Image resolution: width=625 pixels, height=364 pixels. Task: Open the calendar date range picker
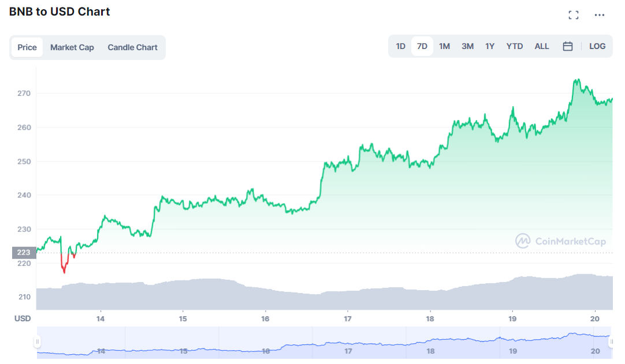[x=568, y=46]
